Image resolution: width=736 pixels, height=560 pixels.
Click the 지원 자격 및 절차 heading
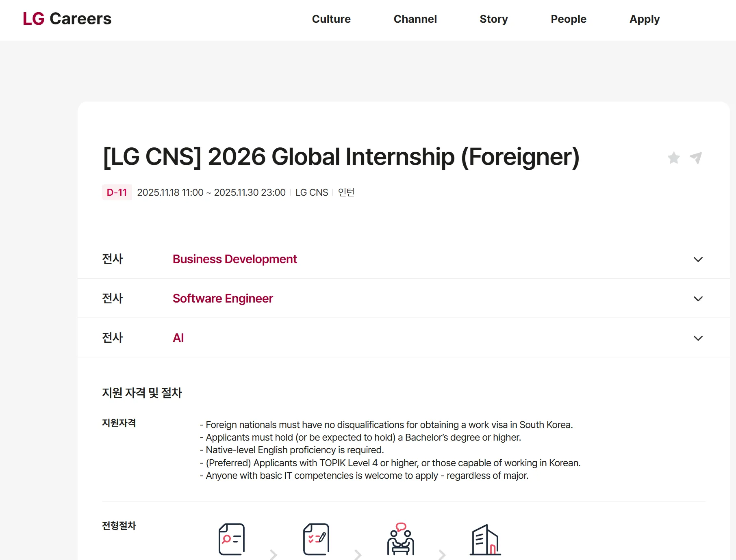tap(142, 393)
